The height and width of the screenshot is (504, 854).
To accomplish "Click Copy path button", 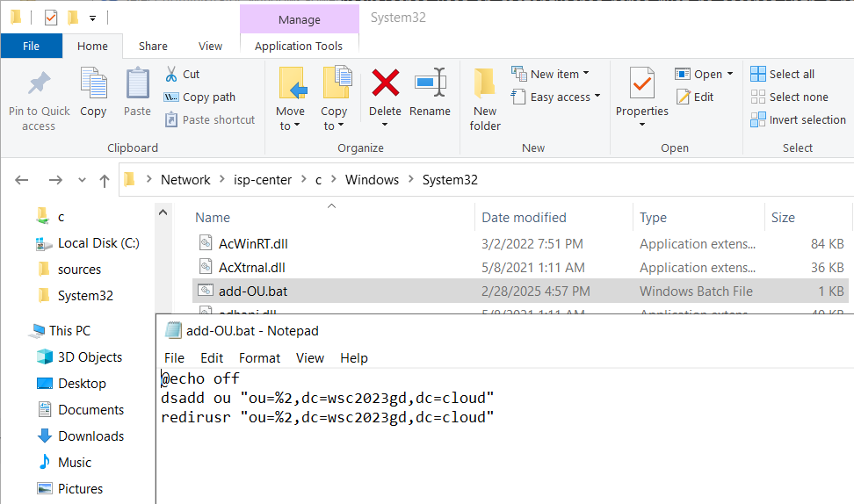I will click(200, 97).
